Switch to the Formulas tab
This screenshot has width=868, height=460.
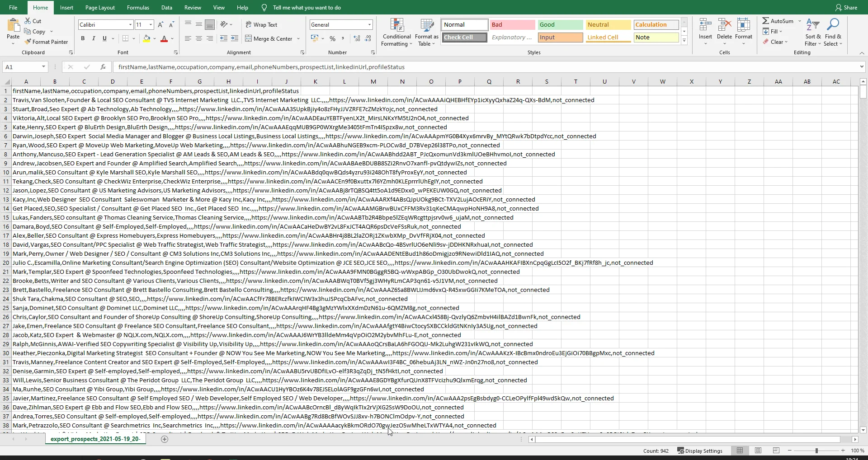(138, 7)
